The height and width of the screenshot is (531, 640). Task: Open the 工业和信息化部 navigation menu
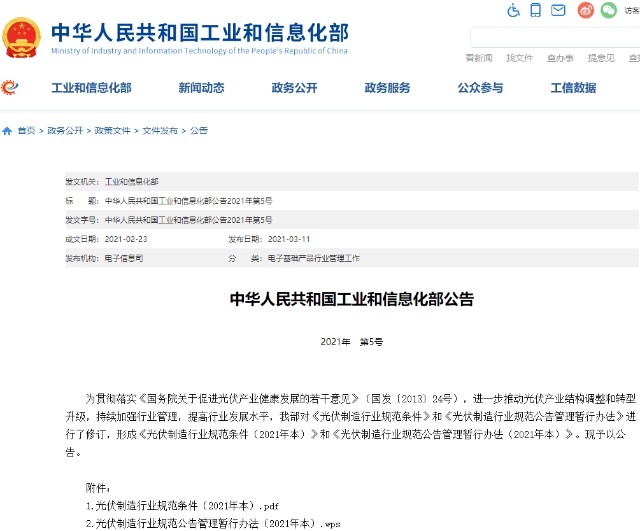coord(91,88)
